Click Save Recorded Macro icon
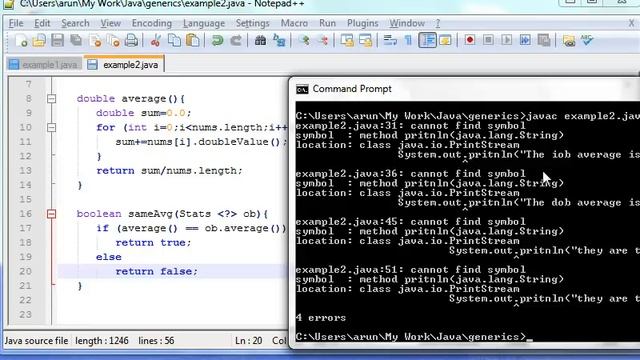 point(544,40)
